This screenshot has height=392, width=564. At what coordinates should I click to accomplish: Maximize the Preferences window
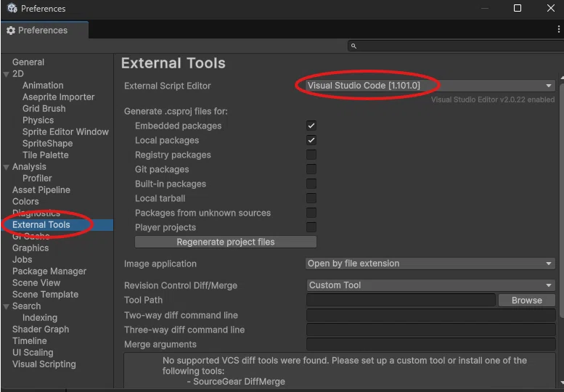[518, 8]
